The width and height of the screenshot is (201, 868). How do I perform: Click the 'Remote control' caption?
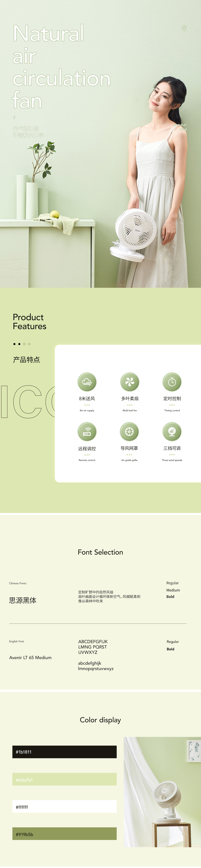point(87,460)
